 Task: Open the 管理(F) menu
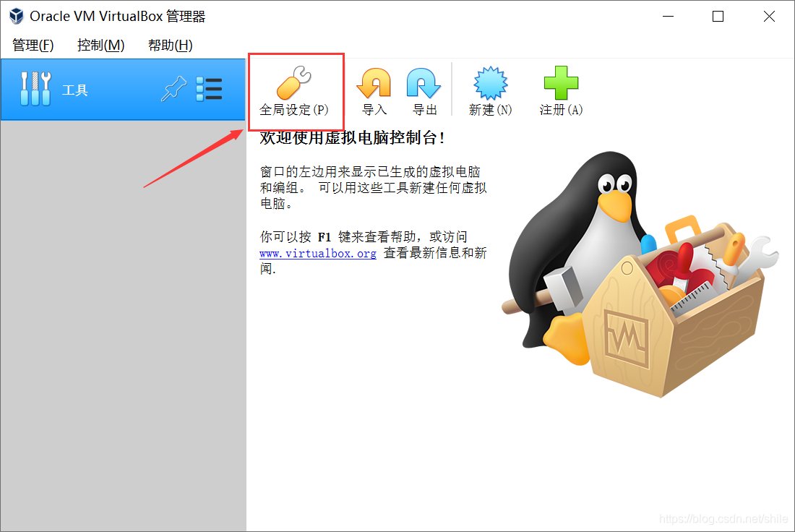(x=33, y=45)
